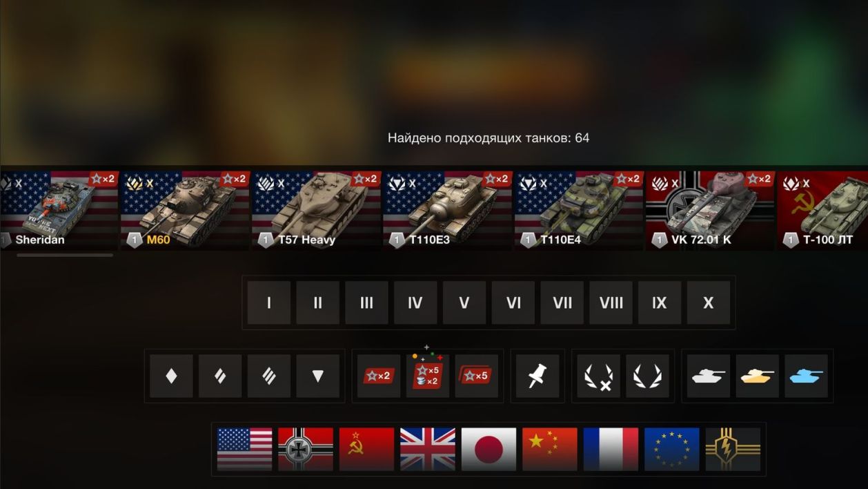This screenshot has width=868, height=489.
Task: Click the tank carousel scrollbar
Action: coord(65,255)
